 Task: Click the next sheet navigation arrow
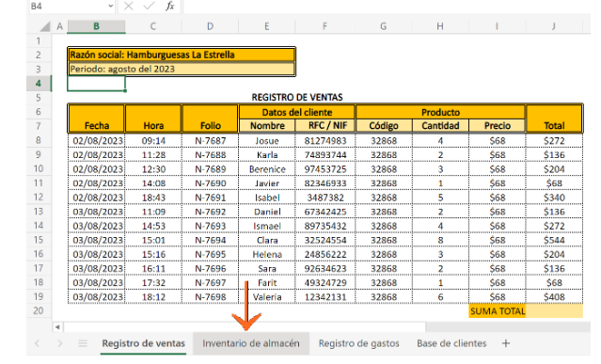60,343
